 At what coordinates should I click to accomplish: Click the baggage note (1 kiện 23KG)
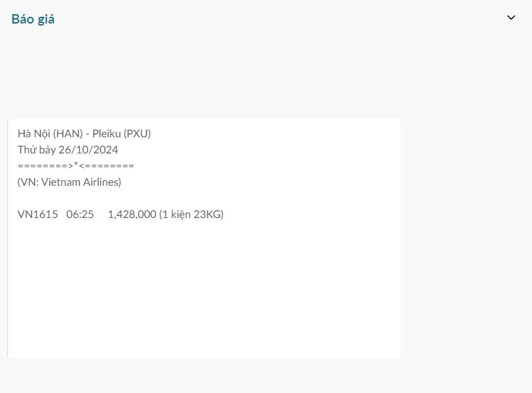click(x=191, y=214)
